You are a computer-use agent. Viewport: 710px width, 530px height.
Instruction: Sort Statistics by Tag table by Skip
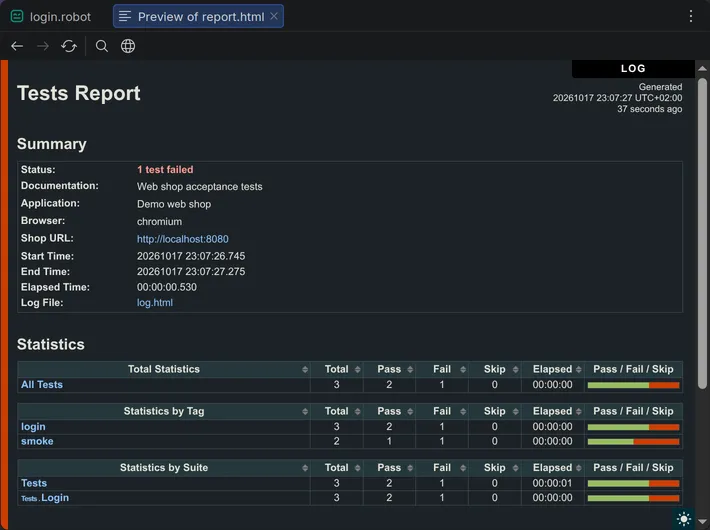tap(494, 411)
